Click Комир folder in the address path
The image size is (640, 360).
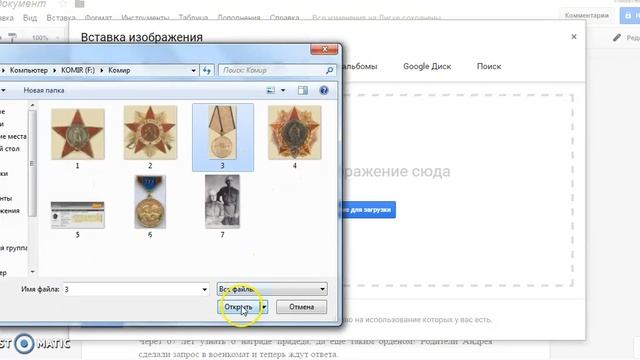[119, 70]
